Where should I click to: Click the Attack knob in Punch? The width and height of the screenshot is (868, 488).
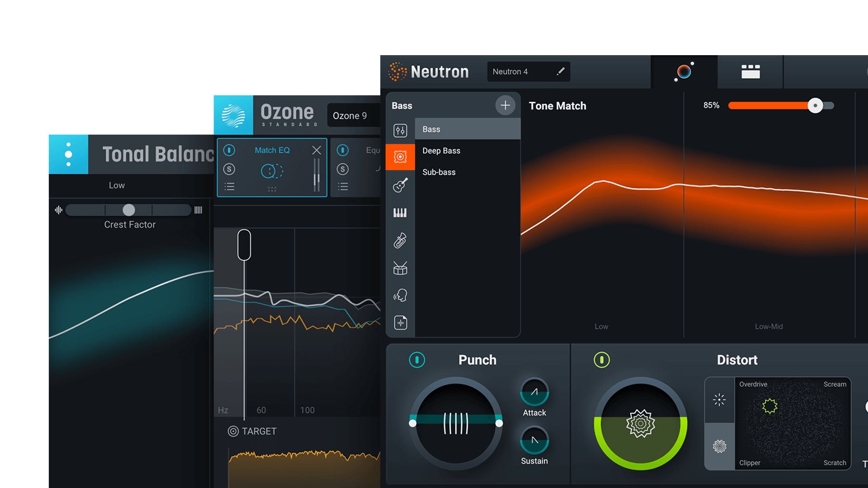[534, 392]
